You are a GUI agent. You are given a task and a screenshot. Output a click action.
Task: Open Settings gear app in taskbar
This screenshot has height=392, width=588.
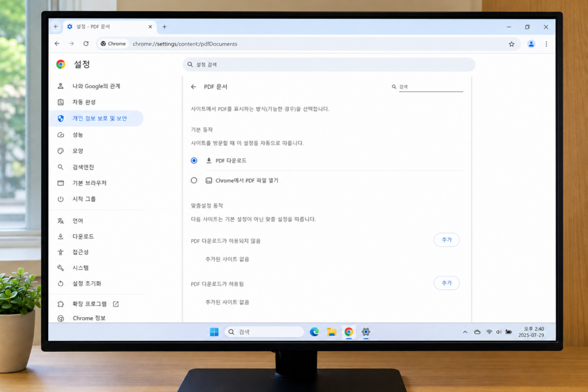point(366,332)
